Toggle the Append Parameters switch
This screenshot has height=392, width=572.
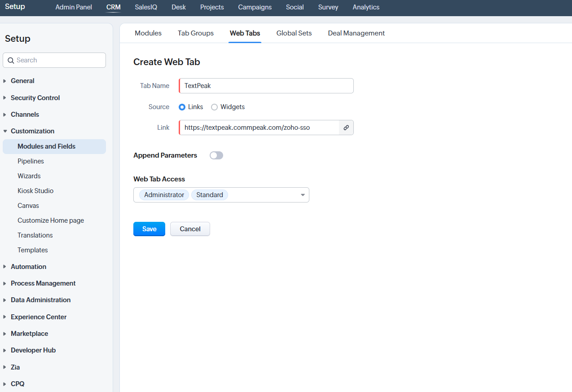click(216, 155)
